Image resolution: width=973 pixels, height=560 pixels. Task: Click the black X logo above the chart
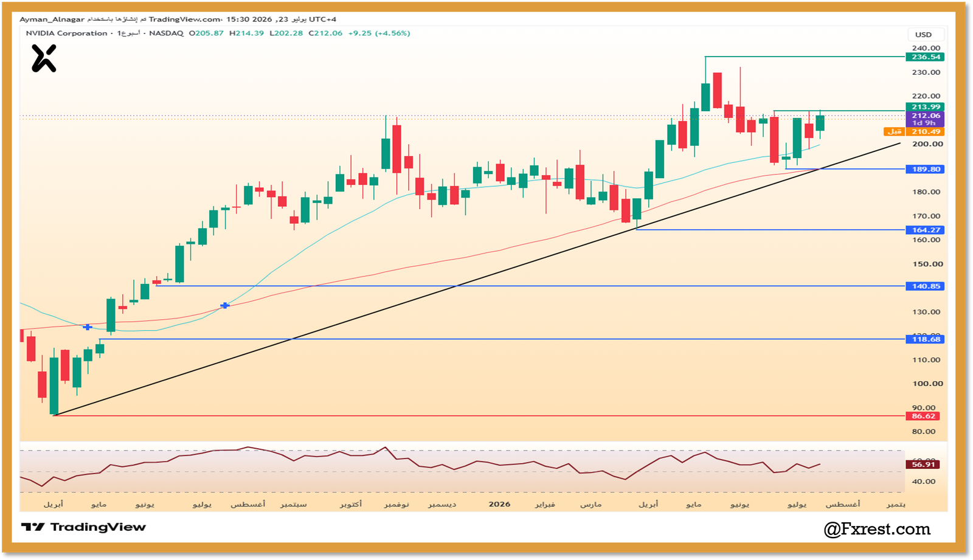pos(44,59)
